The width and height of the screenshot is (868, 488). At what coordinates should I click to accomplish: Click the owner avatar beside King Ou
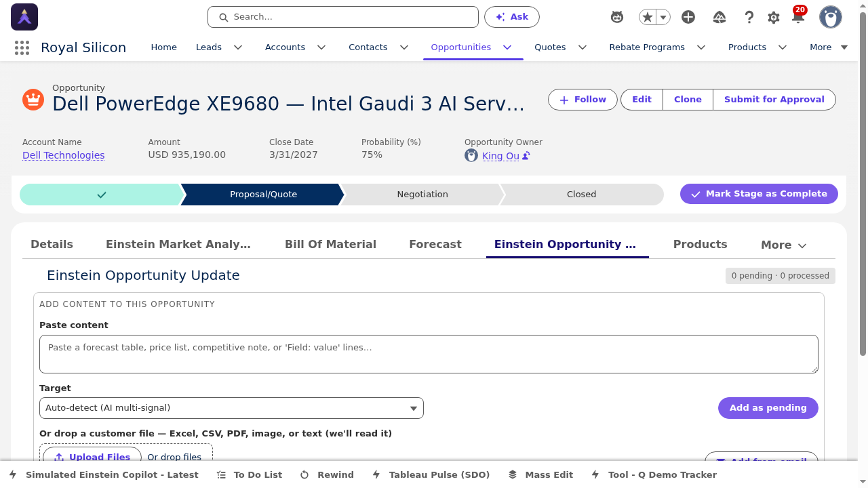click(471, 156)
